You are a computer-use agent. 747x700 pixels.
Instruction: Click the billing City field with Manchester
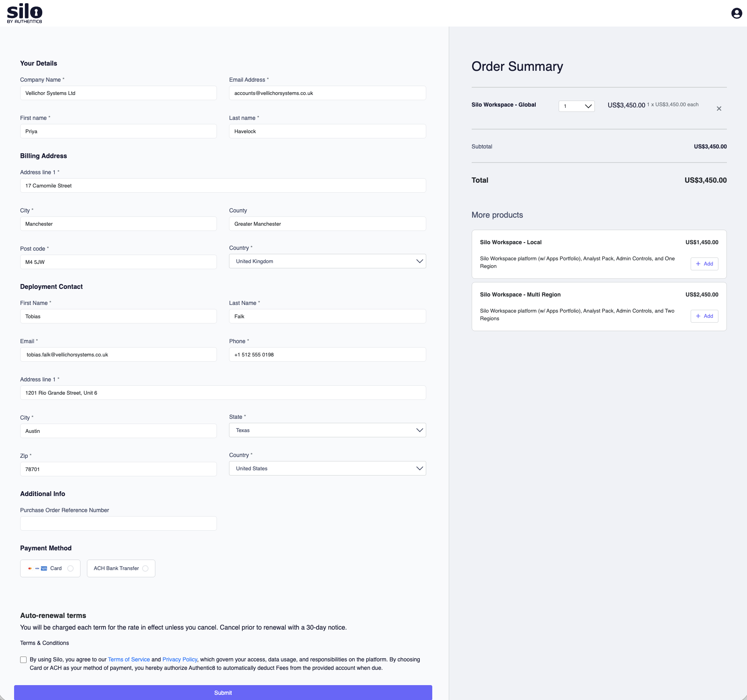(x=118, y=224)
